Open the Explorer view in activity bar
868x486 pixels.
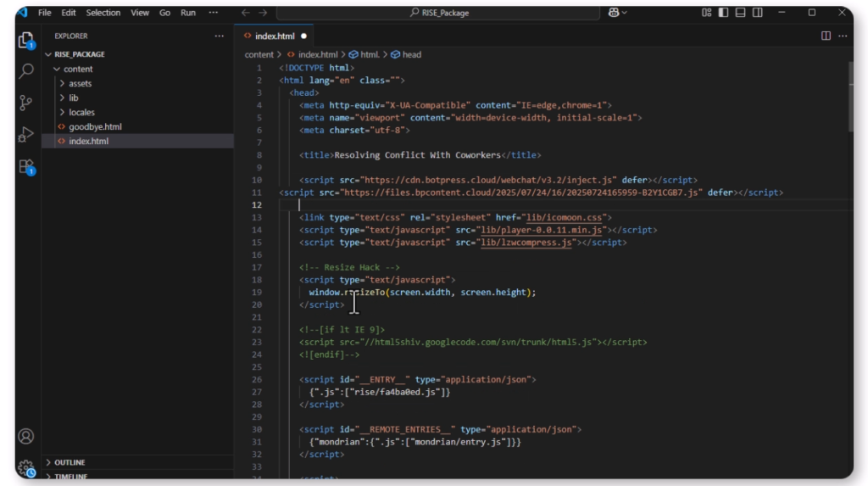[x=26, y=40]
